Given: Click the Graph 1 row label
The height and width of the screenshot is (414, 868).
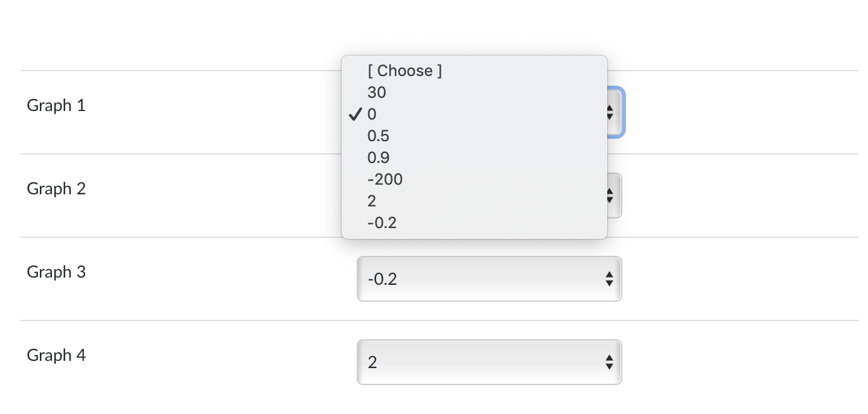Looking at the screenshot, I should point(56,106).
